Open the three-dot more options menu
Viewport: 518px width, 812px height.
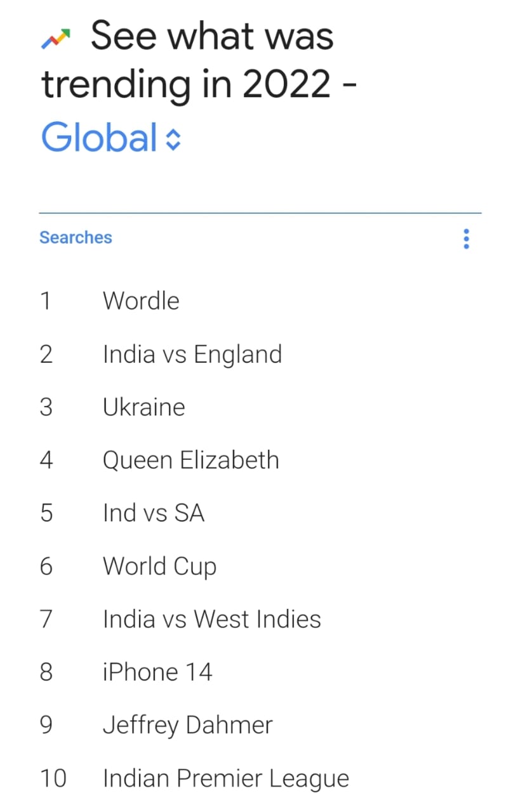467,239
